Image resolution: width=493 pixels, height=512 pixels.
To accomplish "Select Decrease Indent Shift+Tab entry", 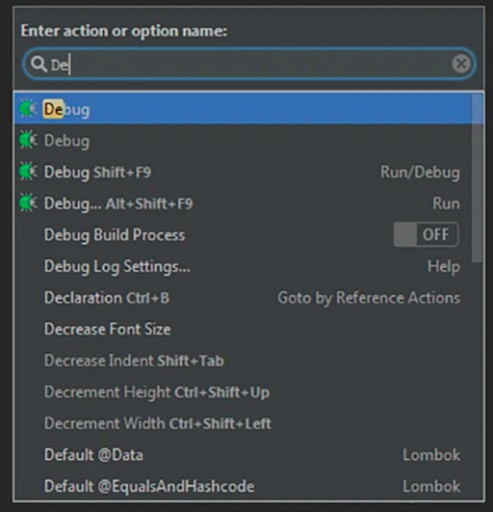I will pos(243,361).
